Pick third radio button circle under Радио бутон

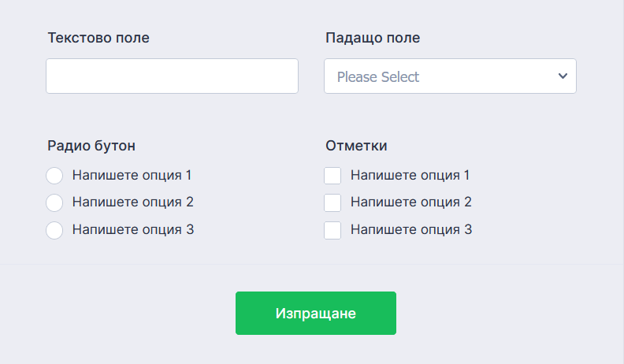coord(54,230)
